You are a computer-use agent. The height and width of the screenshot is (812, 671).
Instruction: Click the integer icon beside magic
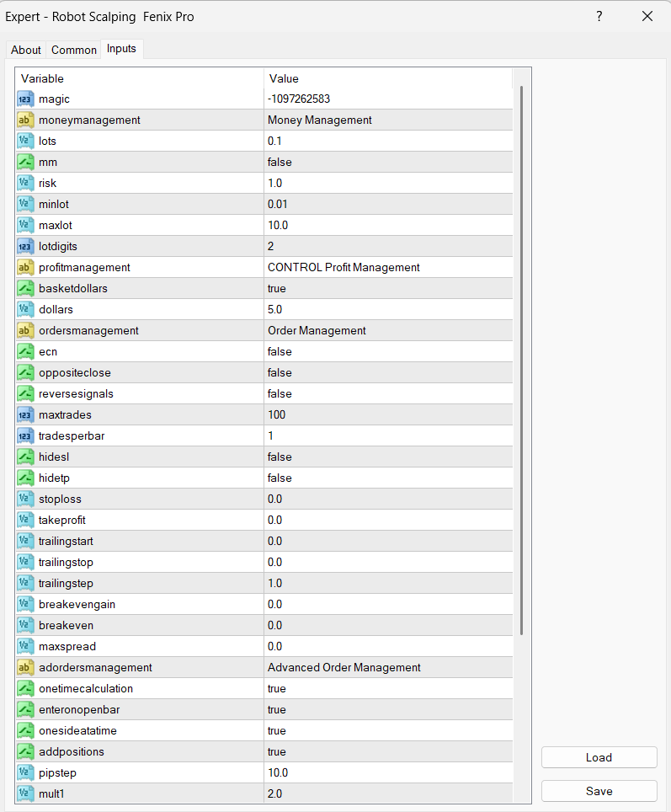click(25, 99)
